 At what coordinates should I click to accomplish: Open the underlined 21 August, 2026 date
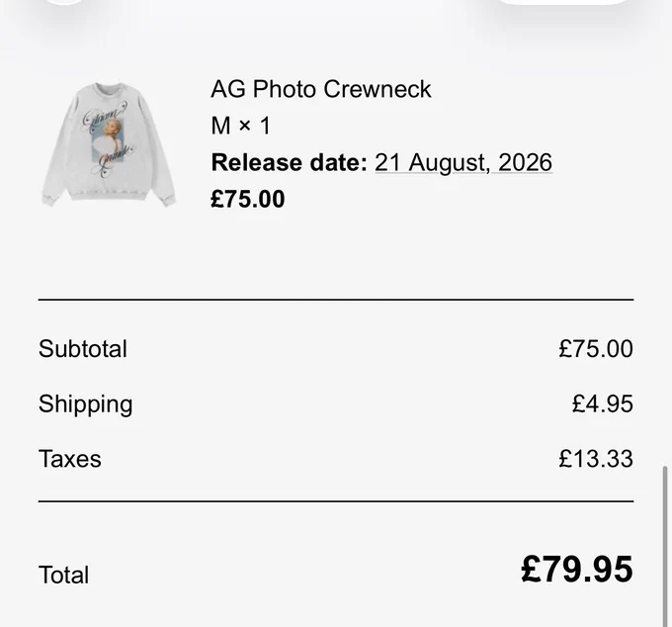[x=463, y=163]
